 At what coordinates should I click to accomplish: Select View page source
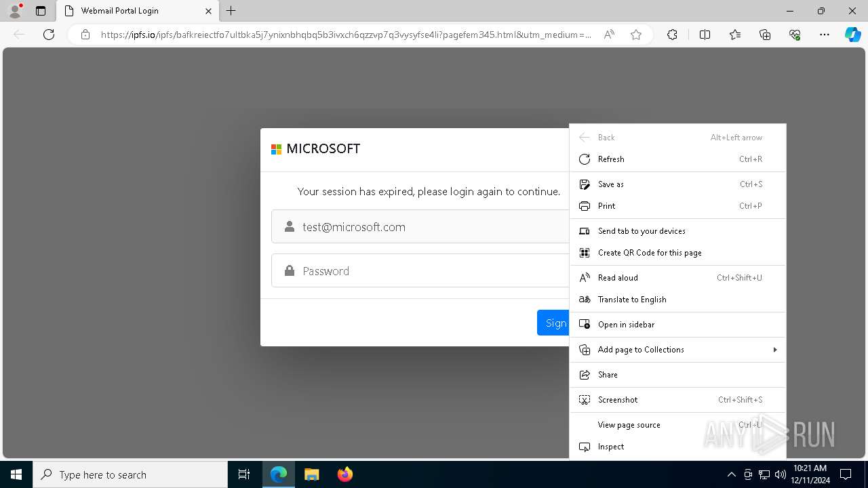677,424
